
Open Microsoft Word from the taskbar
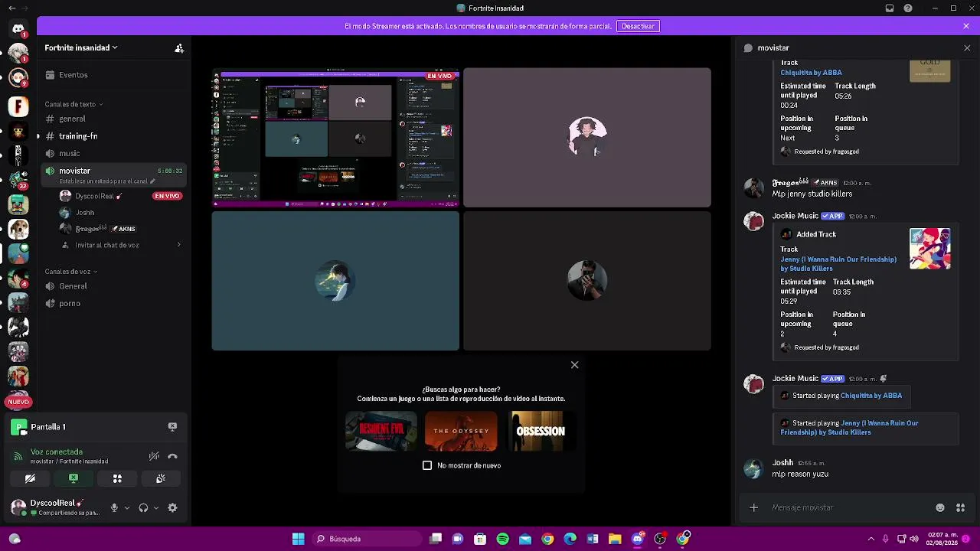point(593,539)
